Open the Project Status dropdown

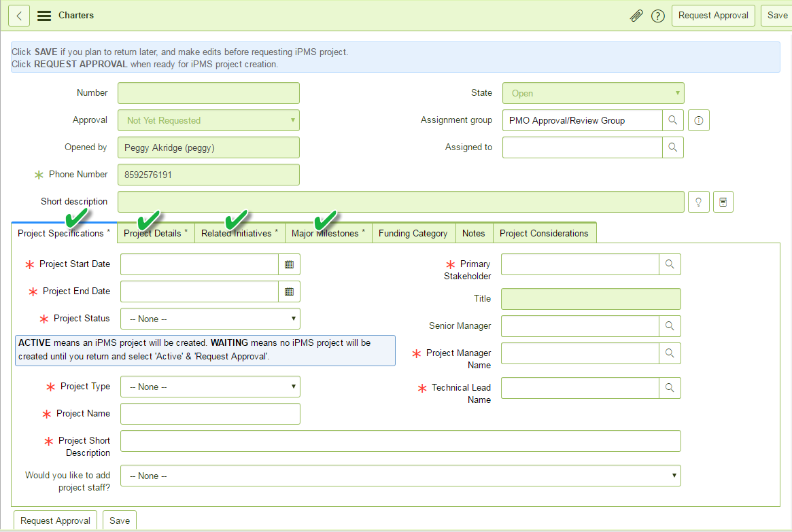click(x=210, y=318)
